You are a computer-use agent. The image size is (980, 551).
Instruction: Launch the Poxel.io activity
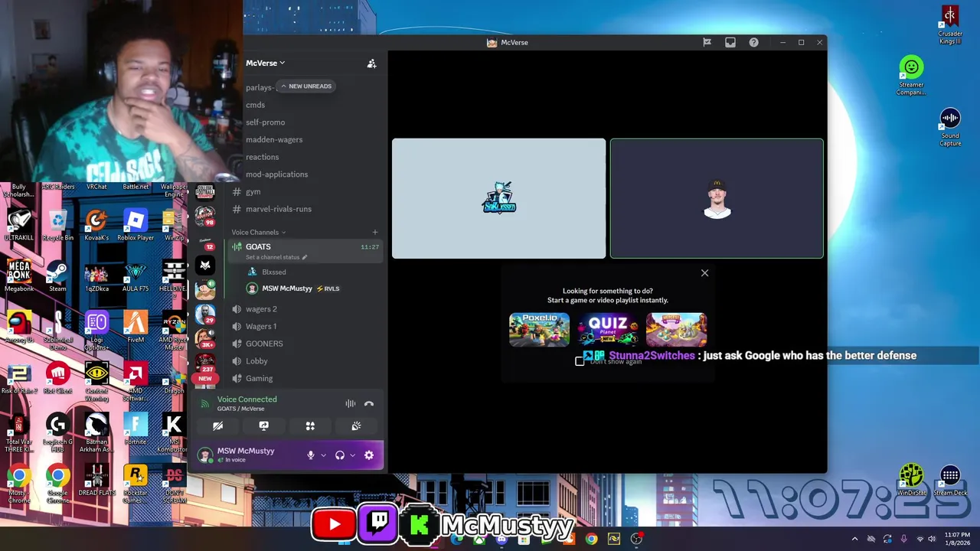(x=539, y=330)
